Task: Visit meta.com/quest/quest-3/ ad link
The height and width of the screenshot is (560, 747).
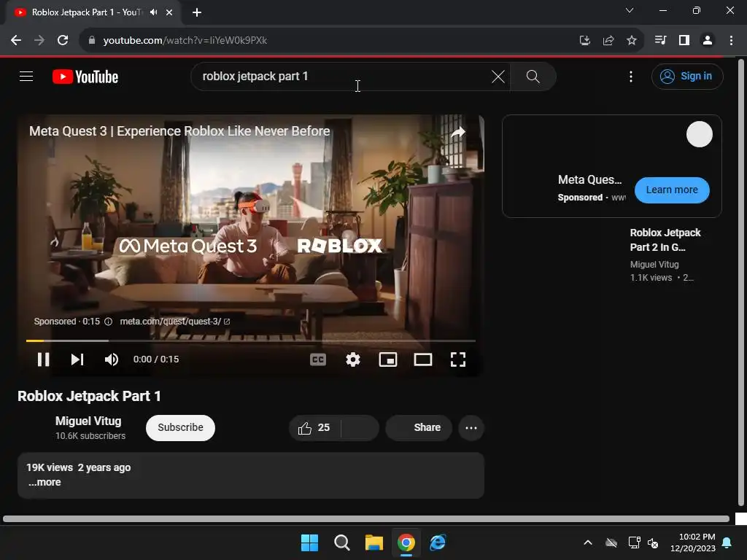Action: [x=175, y=322]
